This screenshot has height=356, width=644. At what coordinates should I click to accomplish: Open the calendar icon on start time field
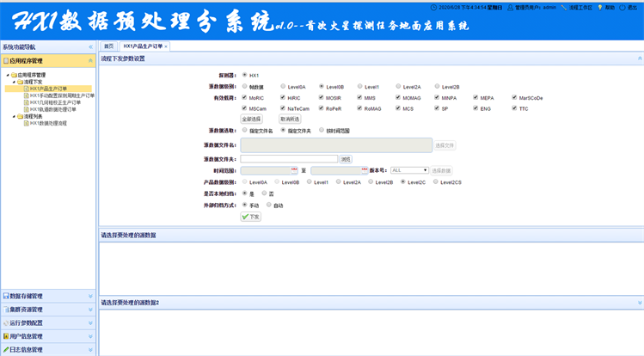tap(294, 170)
